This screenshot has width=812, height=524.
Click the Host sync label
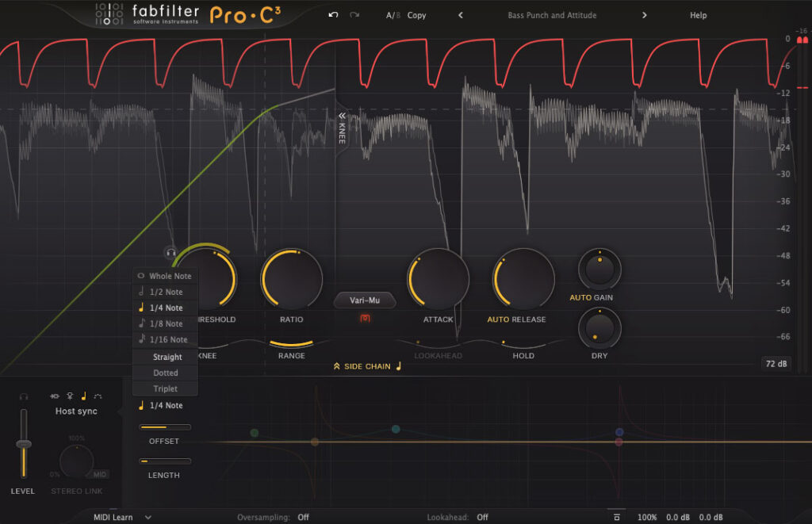click(x=76, y=411)
